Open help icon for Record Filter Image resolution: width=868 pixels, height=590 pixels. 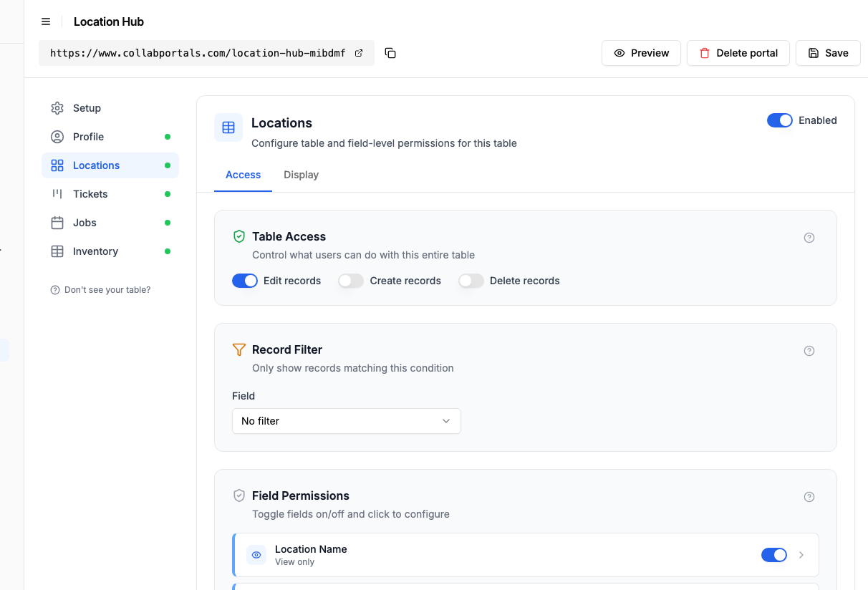tap(809, 351)
